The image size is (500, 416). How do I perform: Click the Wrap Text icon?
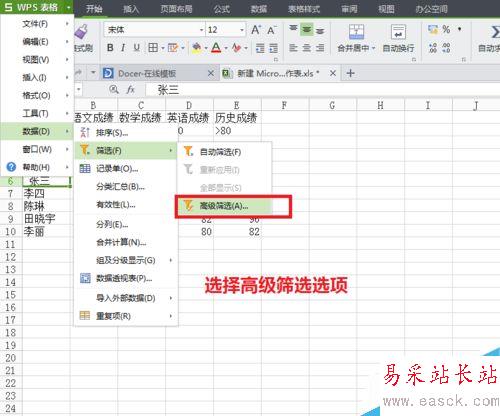tap(398, 32)
